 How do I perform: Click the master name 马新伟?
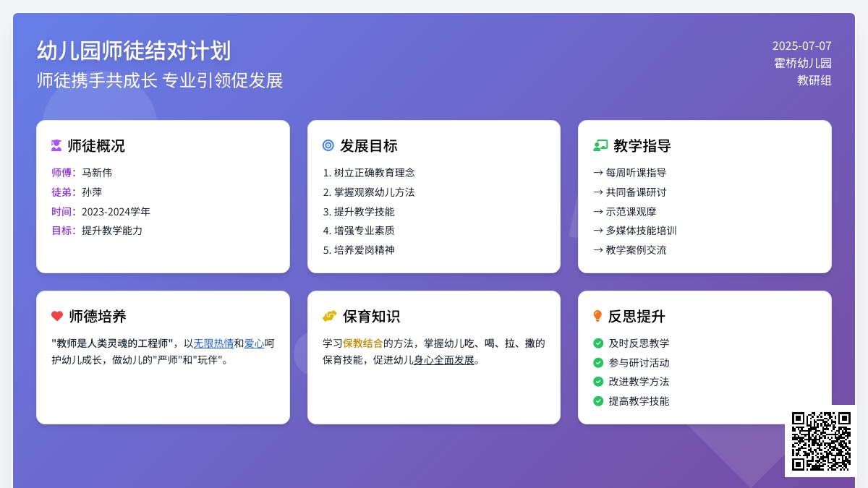pos(97,173)
